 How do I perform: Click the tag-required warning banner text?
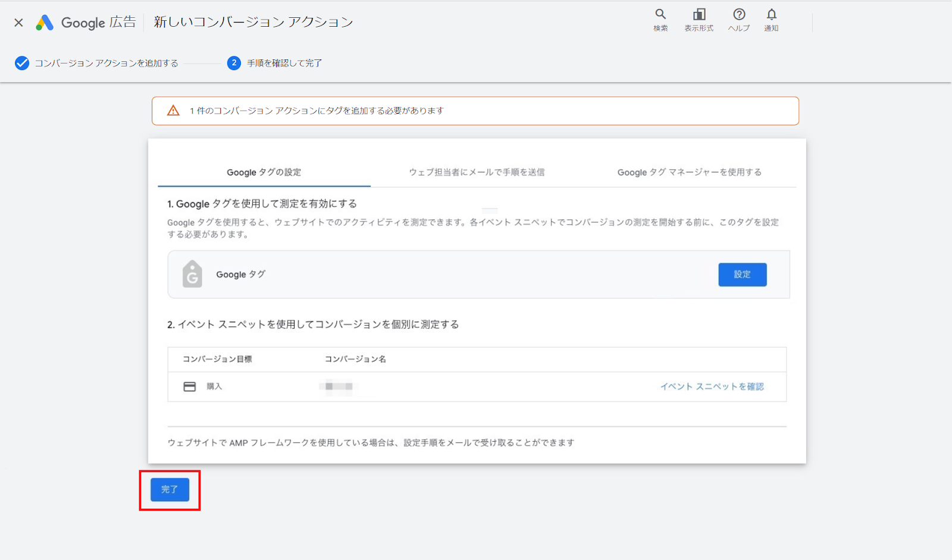tap(317, 111)
